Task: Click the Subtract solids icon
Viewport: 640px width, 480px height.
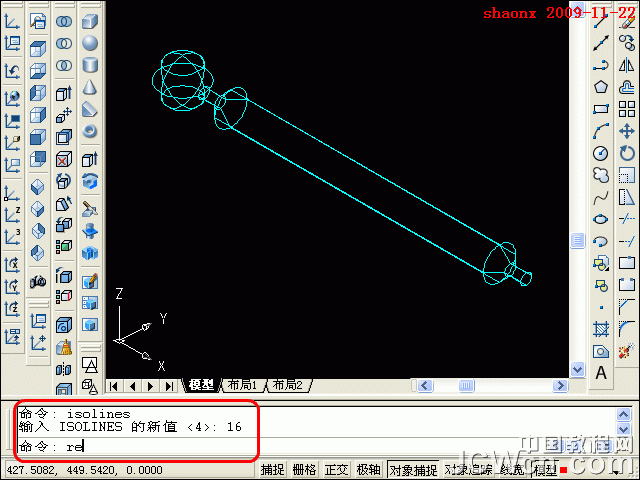Action: pyautogui.click(x=64, y=43)
